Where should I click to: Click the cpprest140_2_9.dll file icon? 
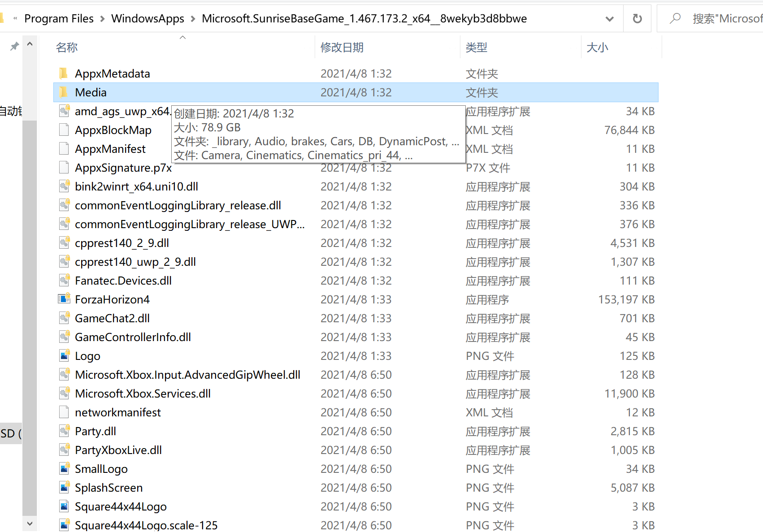tap(64, 242)
